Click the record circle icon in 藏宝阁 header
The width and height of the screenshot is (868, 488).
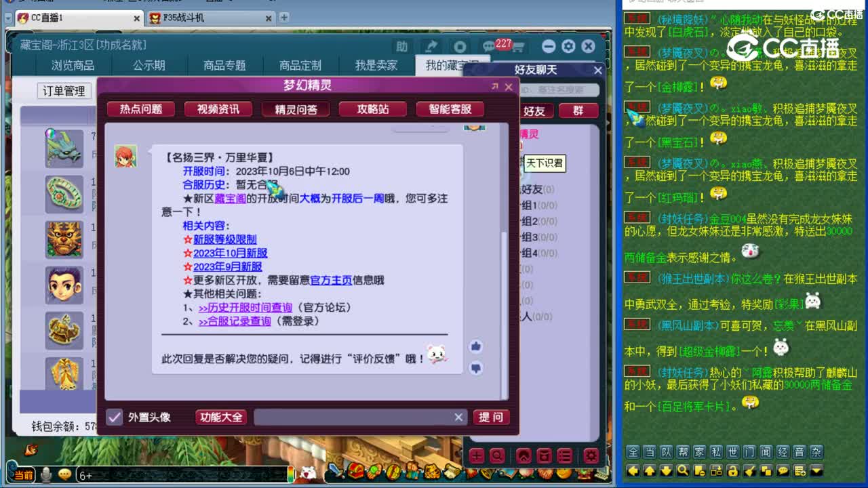point(460,46)
